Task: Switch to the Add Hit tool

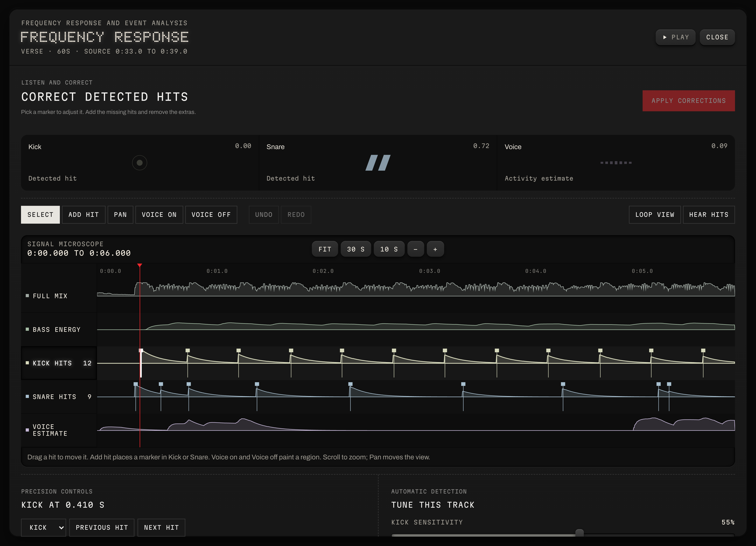Action: tap(83, 215)
